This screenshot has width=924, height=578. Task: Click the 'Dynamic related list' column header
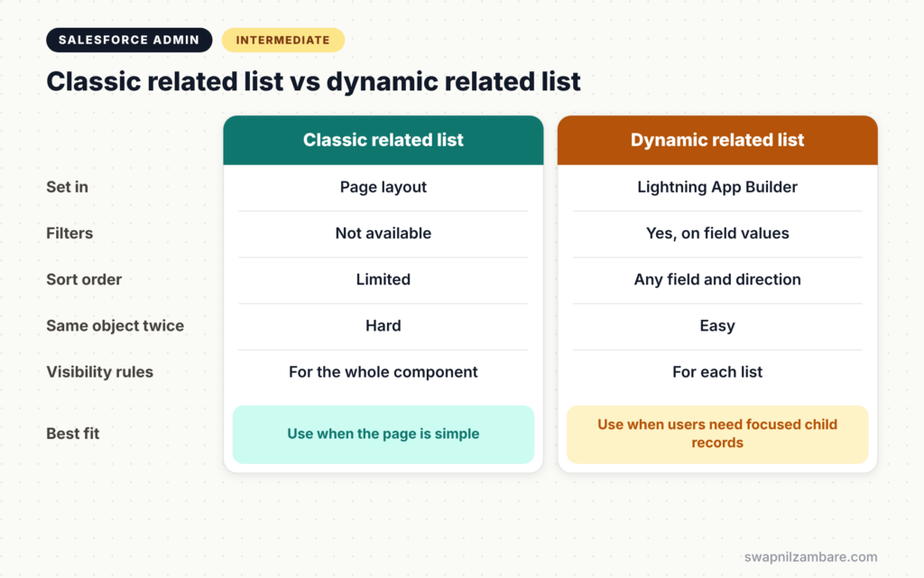[717, 140]
